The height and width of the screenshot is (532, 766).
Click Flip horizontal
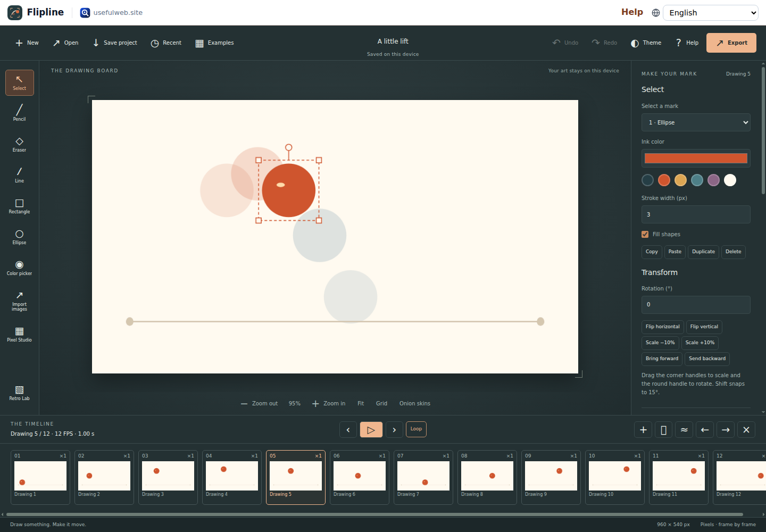tap(663, 327)
